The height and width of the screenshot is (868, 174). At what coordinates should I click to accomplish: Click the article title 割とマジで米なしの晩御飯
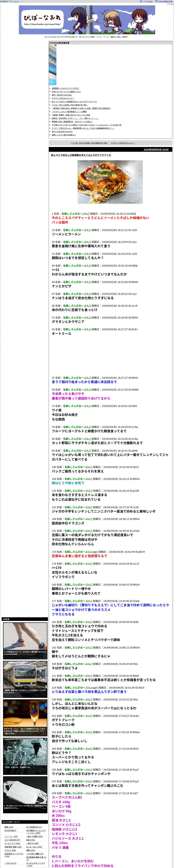coord(81,155)
